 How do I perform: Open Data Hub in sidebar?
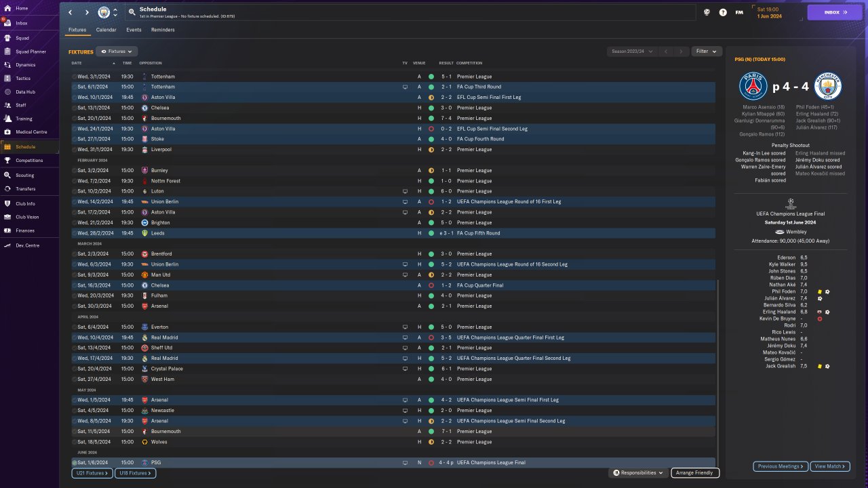coord(25,91)
